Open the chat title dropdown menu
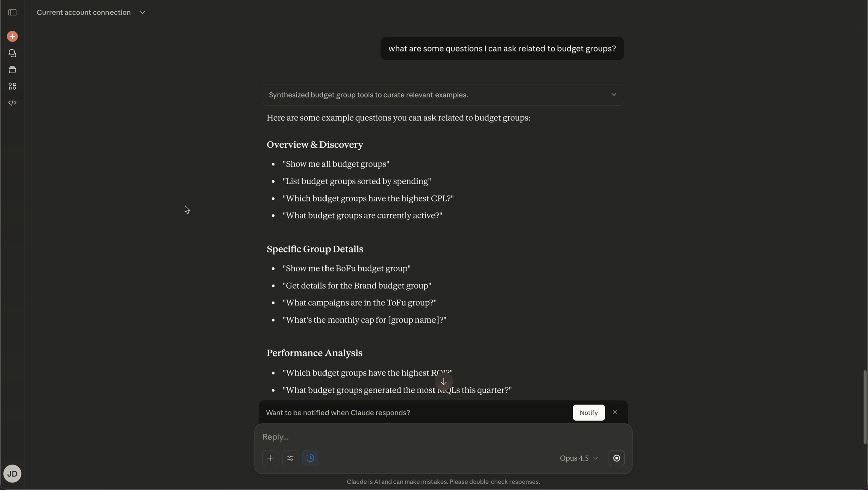868x490 pixels. (x=143, y=12)
